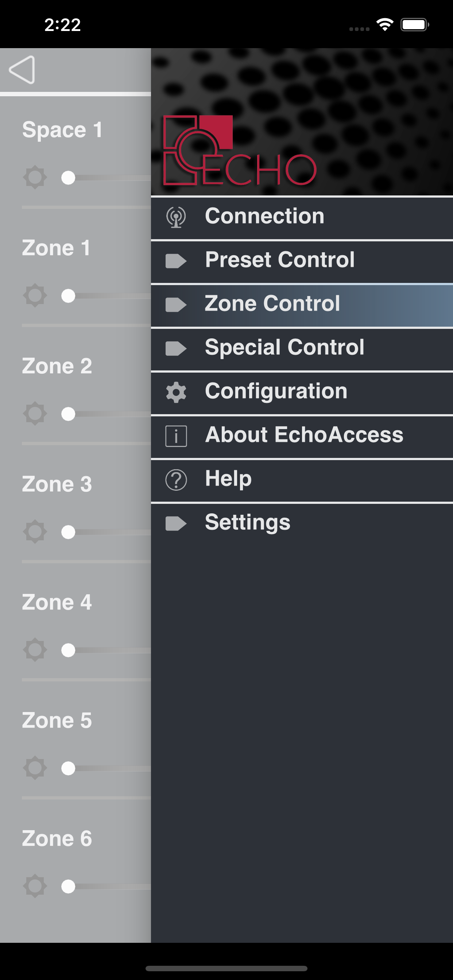Open Zone 3 settings gear icon
The height and width of the screenshot is (980, 453).
point(35,532)
